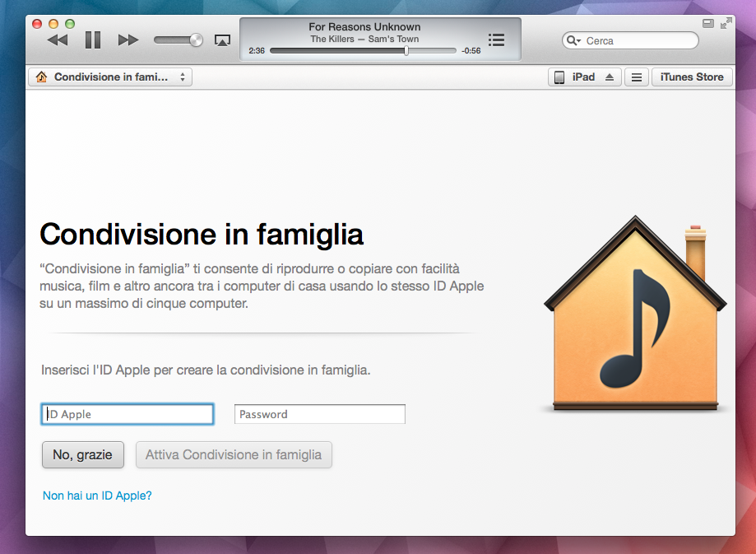
Task: Open the AirPlay output icon
Action: (222, 40)
